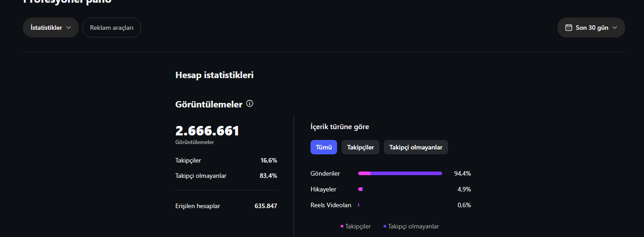Click the Gönderiler progress bar
644x237 pixels.
tap(400, 173)
